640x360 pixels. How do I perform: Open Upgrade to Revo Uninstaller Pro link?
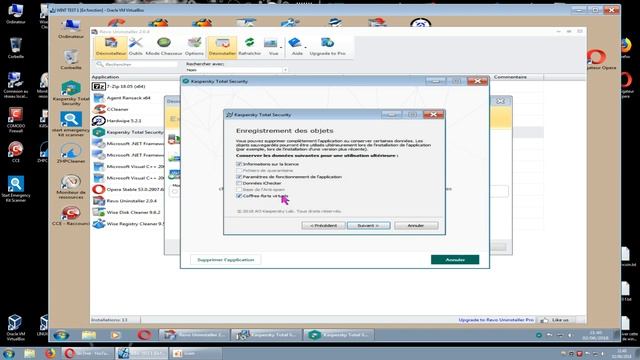pos(496,320)
